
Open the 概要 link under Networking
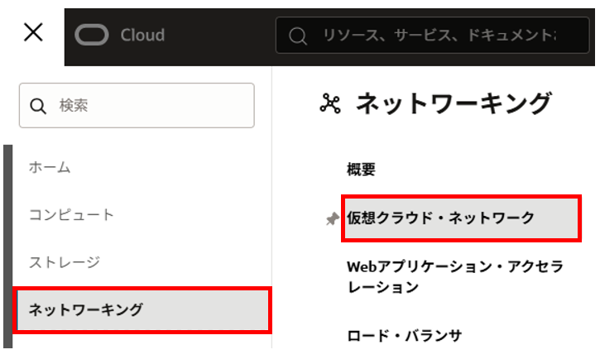click(361, 170)
